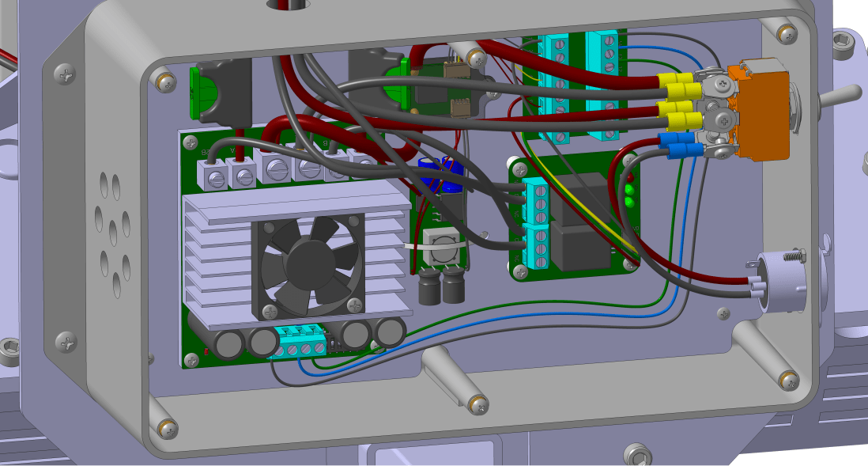The image size is (868, 466).
Task: Click the topmost yellow crimp terminal
Action: [675, 81]
